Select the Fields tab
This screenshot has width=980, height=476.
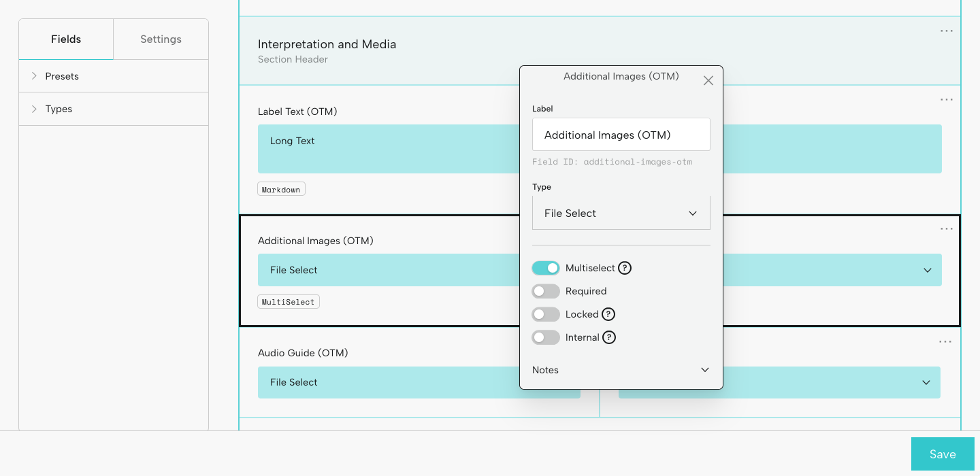point(66,39)
